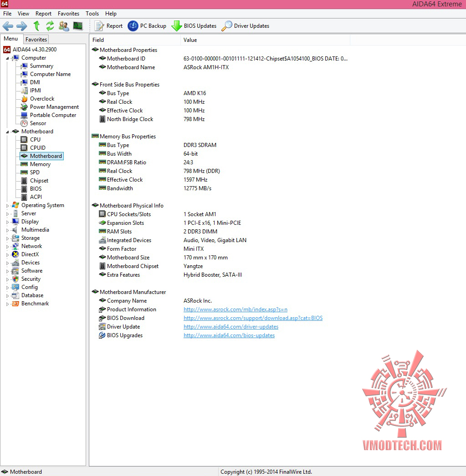Open the Tools menu
Viewport: 466px width, 476px height.
(92, 14)
